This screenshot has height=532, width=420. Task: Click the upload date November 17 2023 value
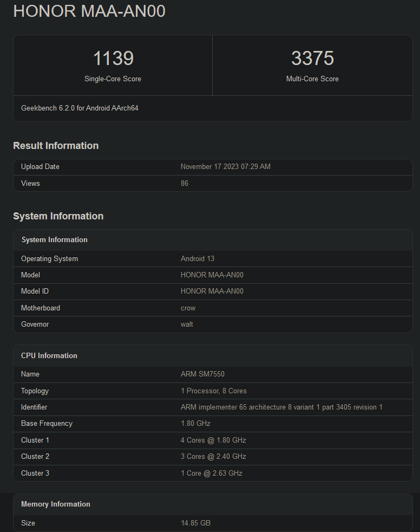[225, 167]
